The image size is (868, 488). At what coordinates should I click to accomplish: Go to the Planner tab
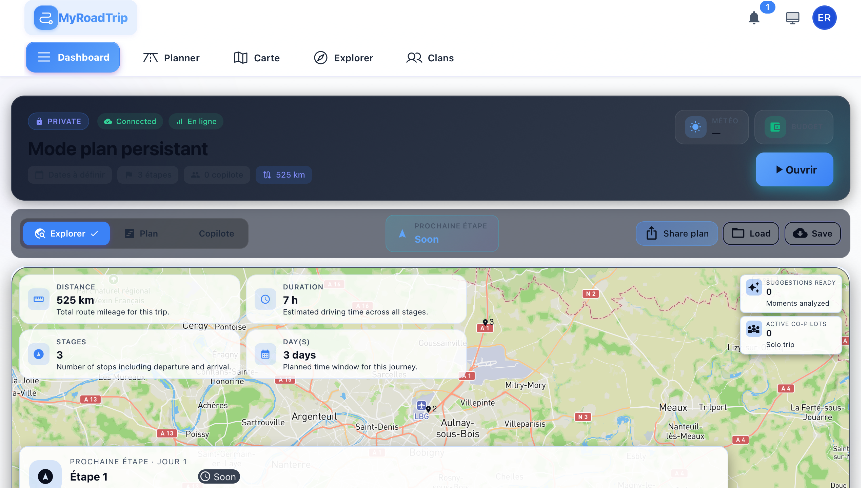[171, 58]
